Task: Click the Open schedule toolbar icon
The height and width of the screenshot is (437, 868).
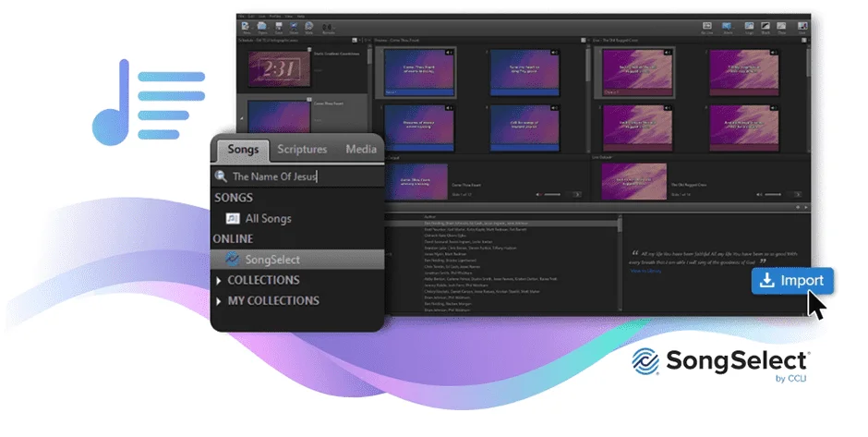Action: [262, 27]
